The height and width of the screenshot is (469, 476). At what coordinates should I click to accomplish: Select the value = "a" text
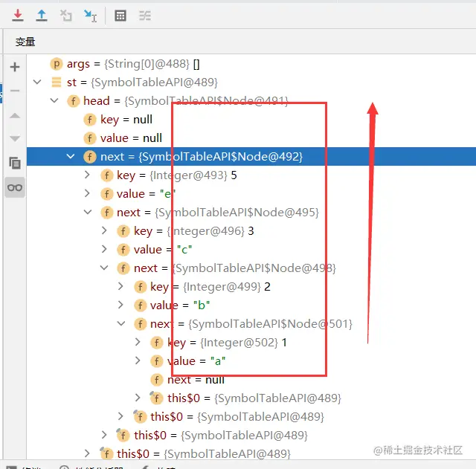[196, 361]
